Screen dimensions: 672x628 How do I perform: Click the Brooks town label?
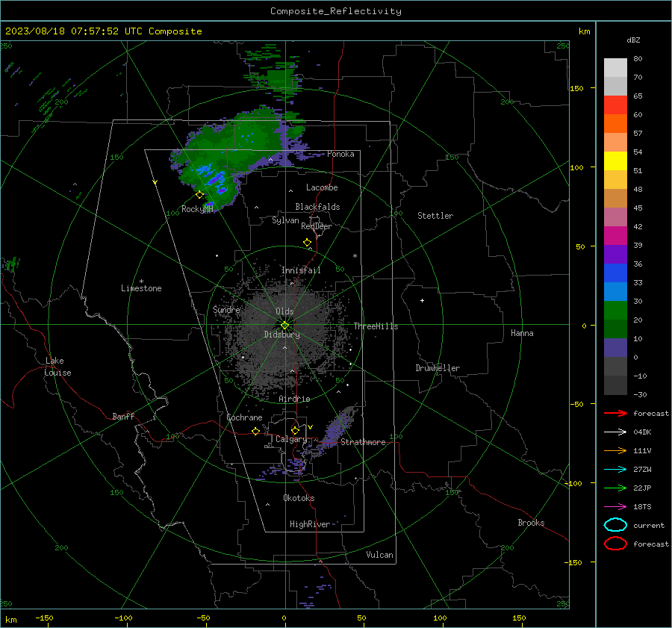pyautogui.click(x=531, y=523)
